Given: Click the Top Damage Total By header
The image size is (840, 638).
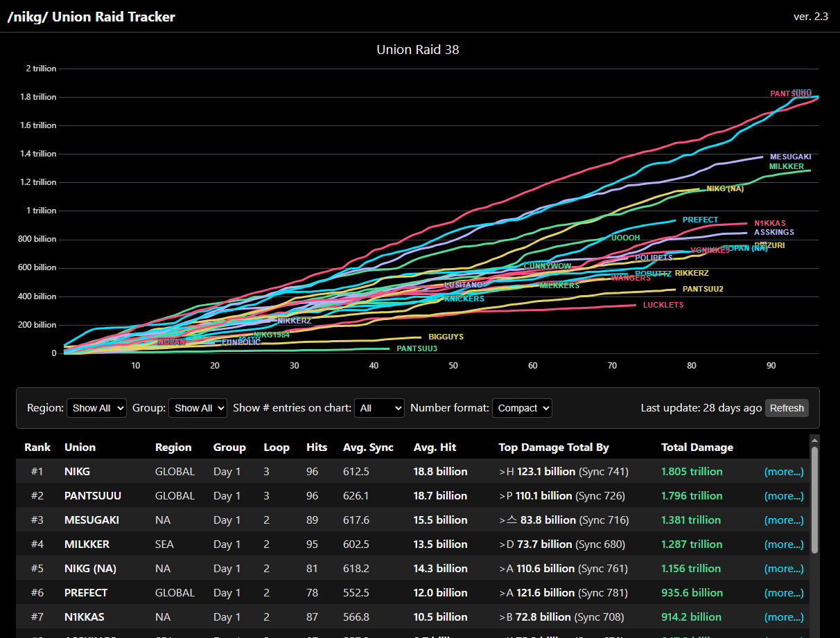Looking at the screenshot, I should 554,448.
